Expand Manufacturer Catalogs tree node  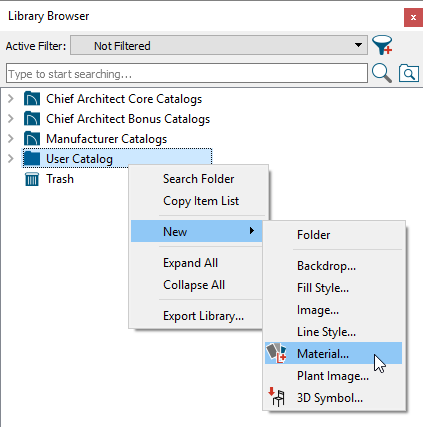click(x=11, y=139)
